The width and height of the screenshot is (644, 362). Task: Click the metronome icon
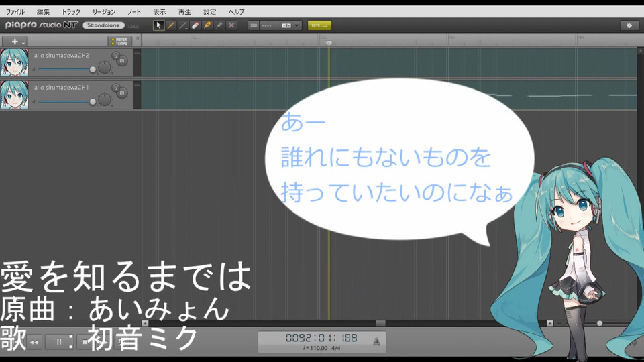click(x=376, y=341)
